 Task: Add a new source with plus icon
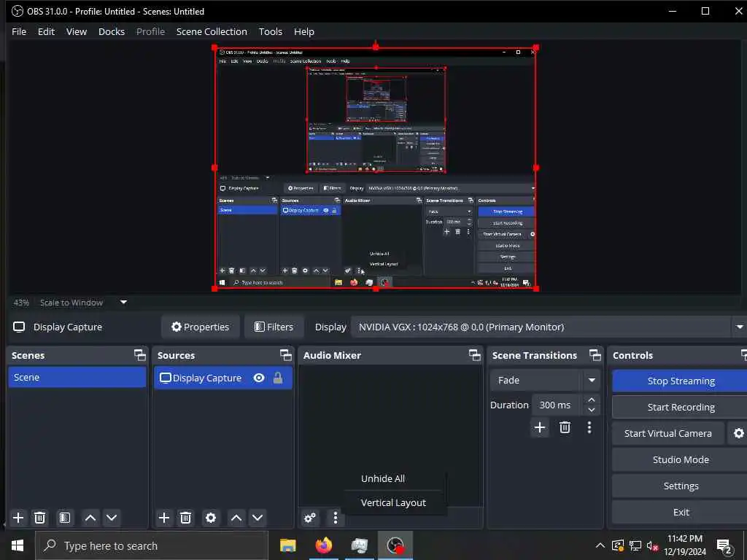point(164,518)
